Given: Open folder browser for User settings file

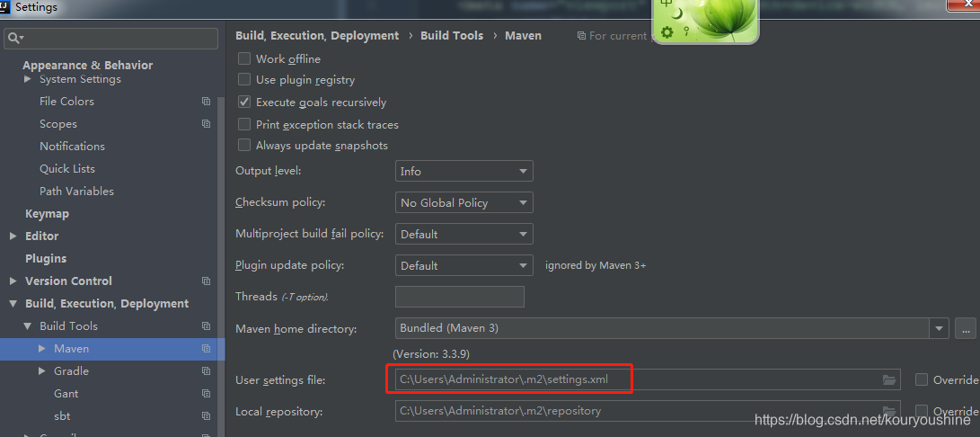Looking at the screenshot, I should [x=888, y=380].
